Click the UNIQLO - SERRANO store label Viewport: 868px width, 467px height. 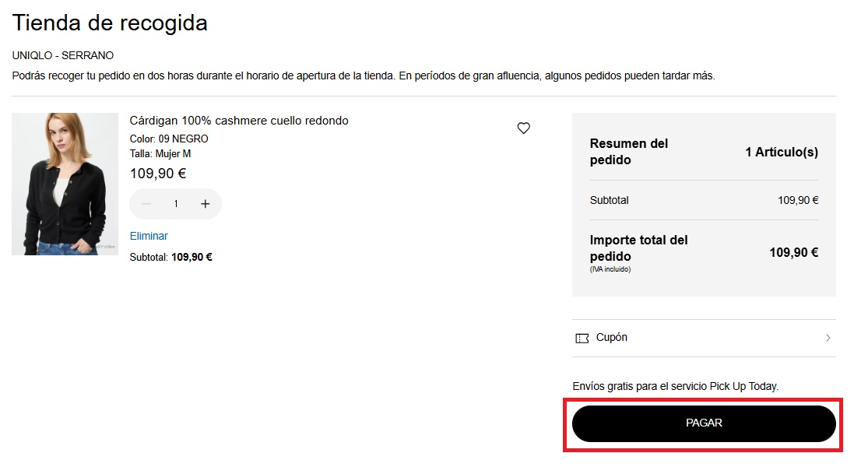(62, 55)
